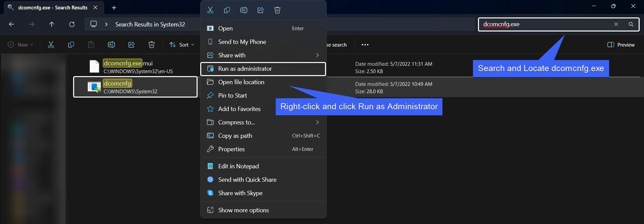This screenshot has width=644, height=224.
Task: Close the dcomcnfg.exe Search Results tab
Action: pyautogui.click(x=96, y=7)
